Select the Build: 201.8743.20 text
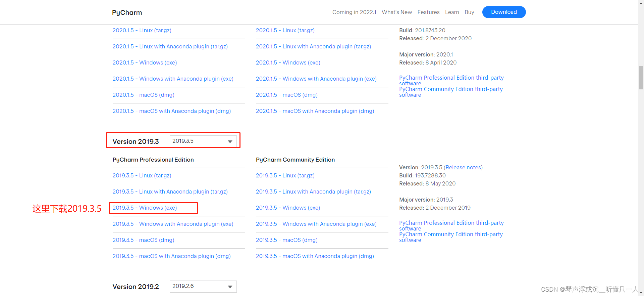Viewport: 644px width, 296px height. 422,30
